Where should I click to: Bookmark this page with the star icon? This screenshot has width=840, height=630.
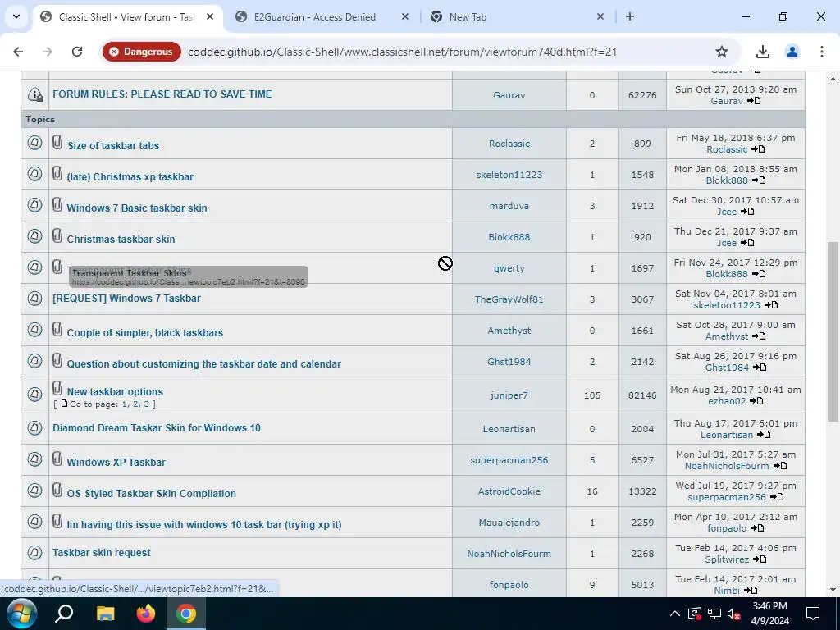coord(722,52)
